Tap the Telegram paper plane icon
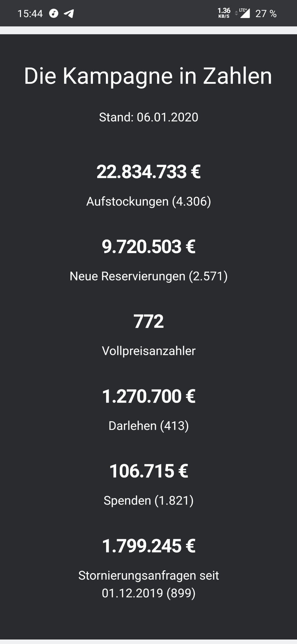This screenshot has height=644, width=297. (69, 14)
